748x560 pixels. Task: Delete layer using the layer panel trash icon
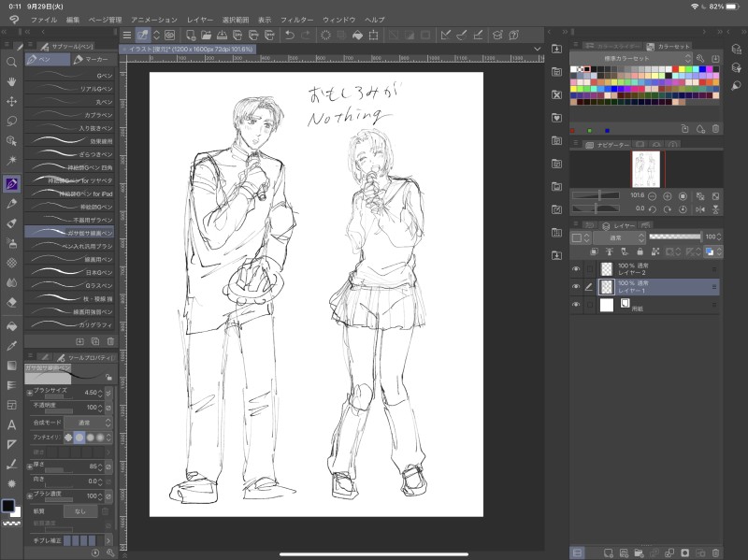coord(715,553)
